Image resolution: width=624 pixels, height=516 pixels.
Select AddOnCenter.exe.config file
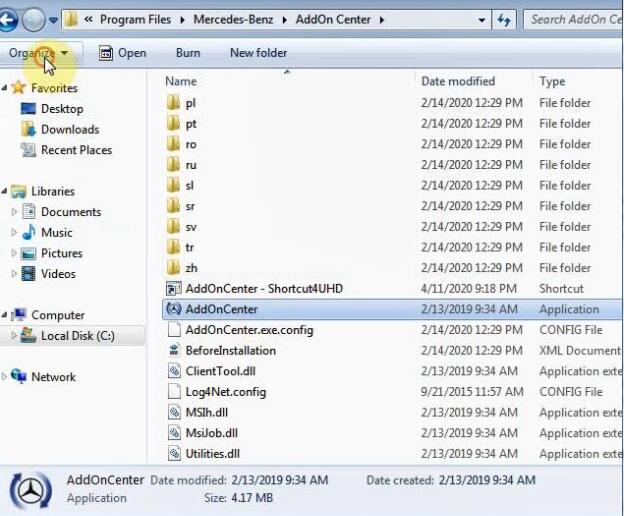(x=249, y=330)
